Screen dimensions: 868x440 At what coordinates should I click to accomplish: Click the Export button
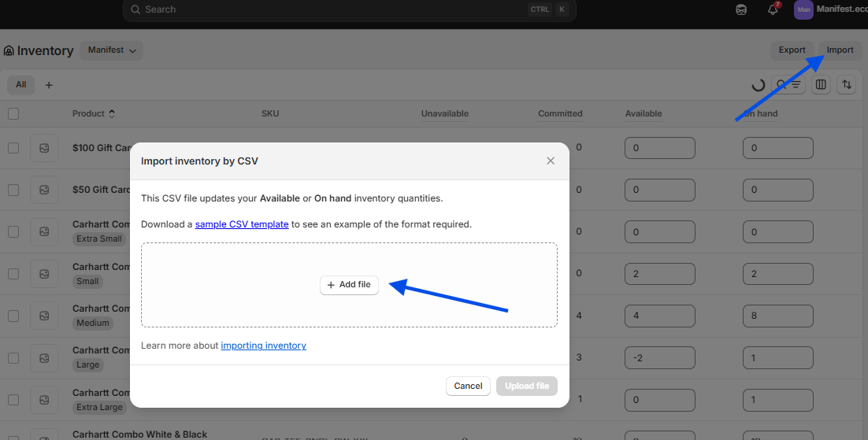point(792,50)
